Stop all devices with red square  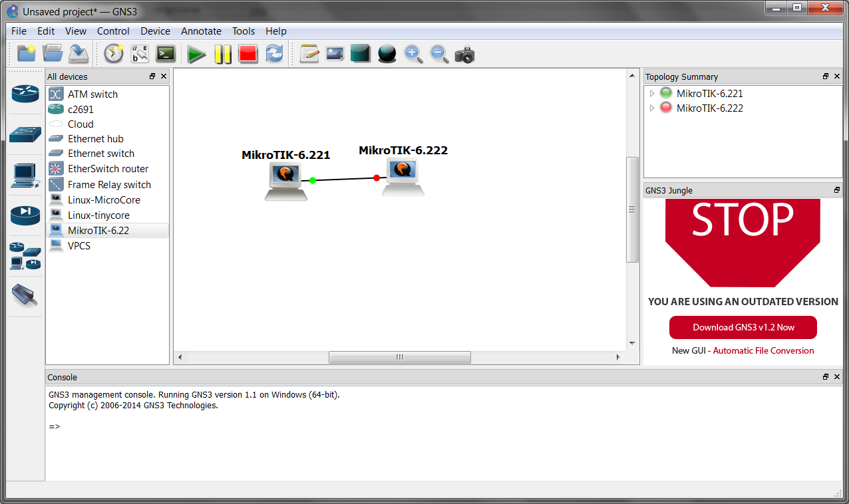click(248, 54)
